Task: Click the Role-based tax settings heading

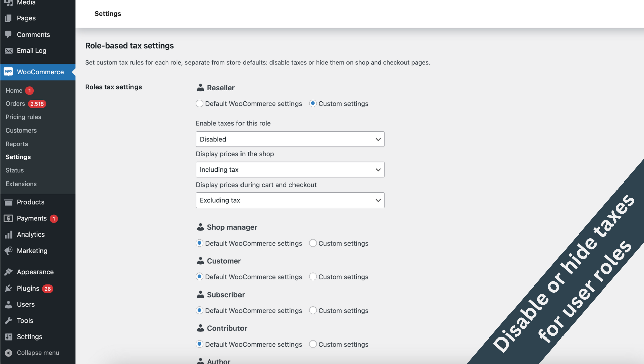Action: coord(129,46)
